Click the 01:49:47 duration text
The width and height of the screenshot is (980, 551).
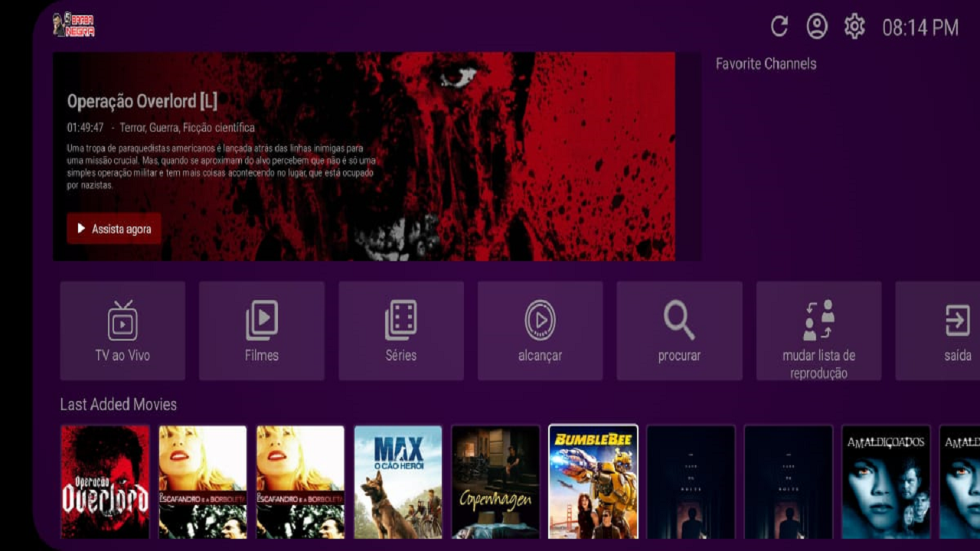(x=85, y=128)
